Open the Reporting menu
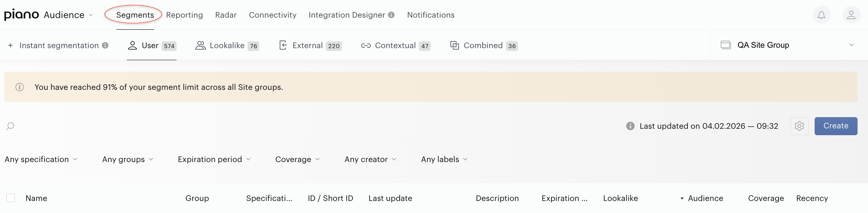Screen dimensions: 868x213 coord(185,15)
